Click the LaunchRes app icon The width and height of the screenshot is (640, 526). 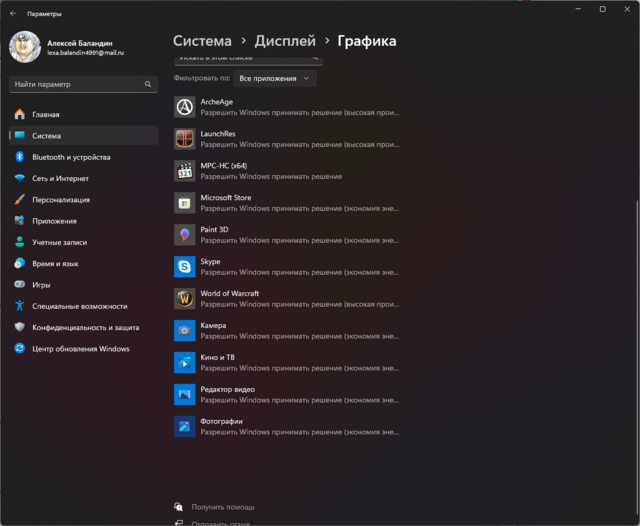coord(184,139)
